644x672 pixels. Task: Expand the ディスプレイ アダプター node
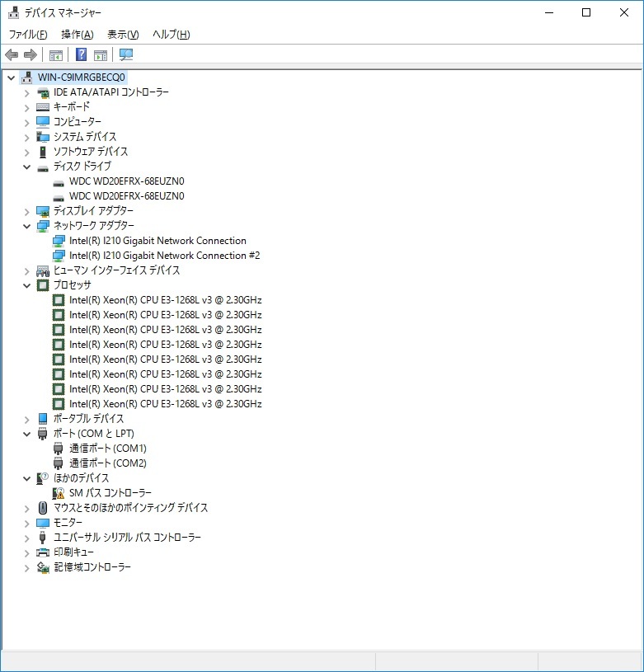[x=26, y=211]
